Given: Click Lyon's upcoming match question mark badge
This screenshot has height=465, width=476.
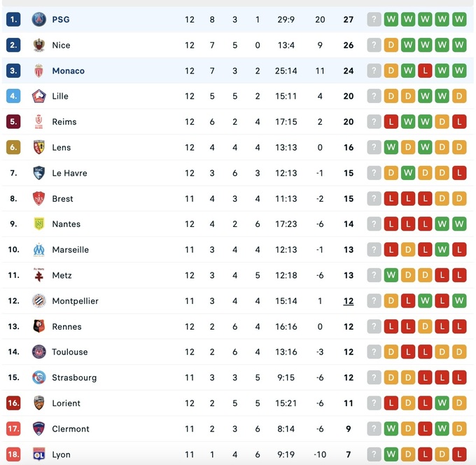Looking at the screenshot, I should pyautogui.click(x=374, y=454).
